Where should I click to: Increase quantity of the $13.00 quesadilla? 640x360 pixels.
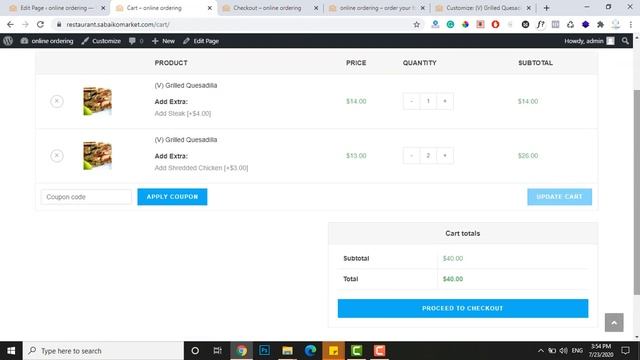445,156
